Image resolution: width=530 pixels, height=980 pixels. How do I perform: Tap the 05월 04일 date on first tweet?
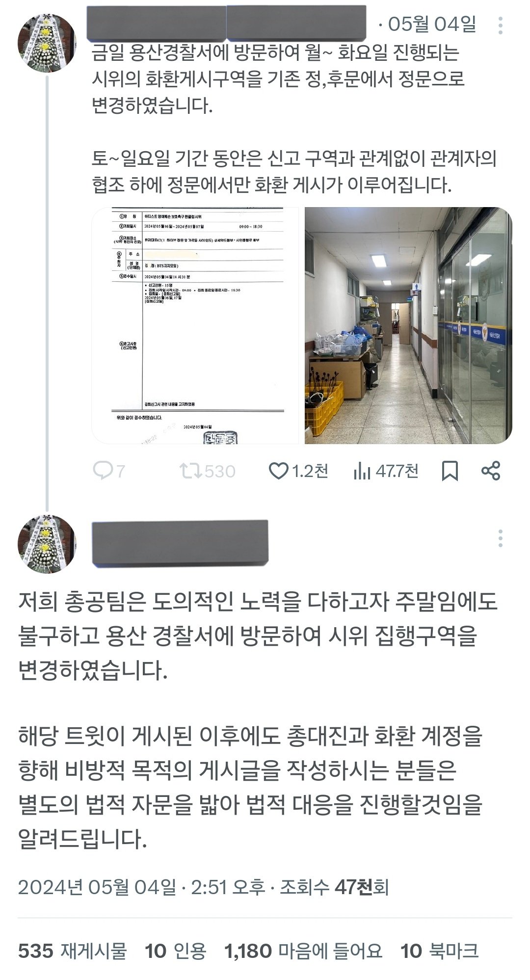pos(432,24)
